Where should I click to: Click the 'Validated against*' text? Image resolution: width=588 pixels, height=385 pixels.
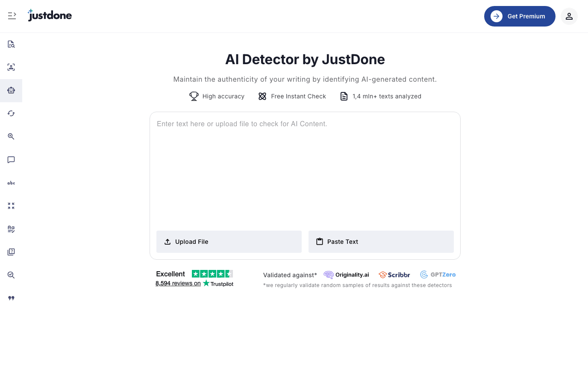coord(290,275)
